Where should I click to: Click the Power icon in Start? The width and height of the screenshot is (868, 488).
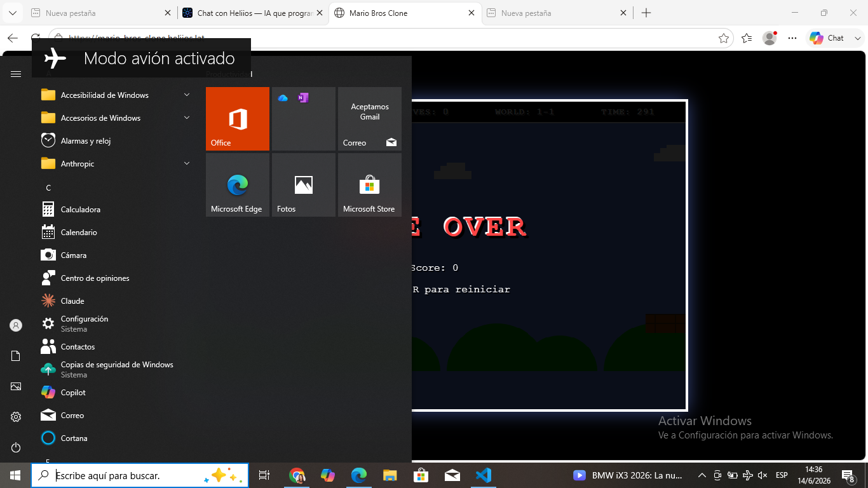tap(16, 447)
